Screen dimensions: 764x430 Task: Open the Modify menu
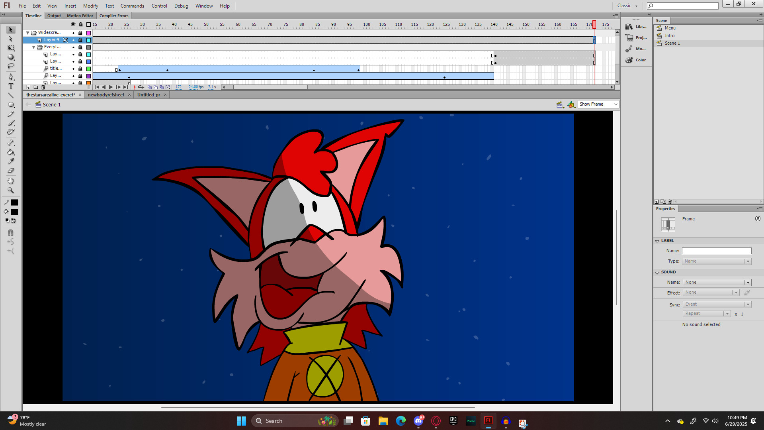click(90, 6)
